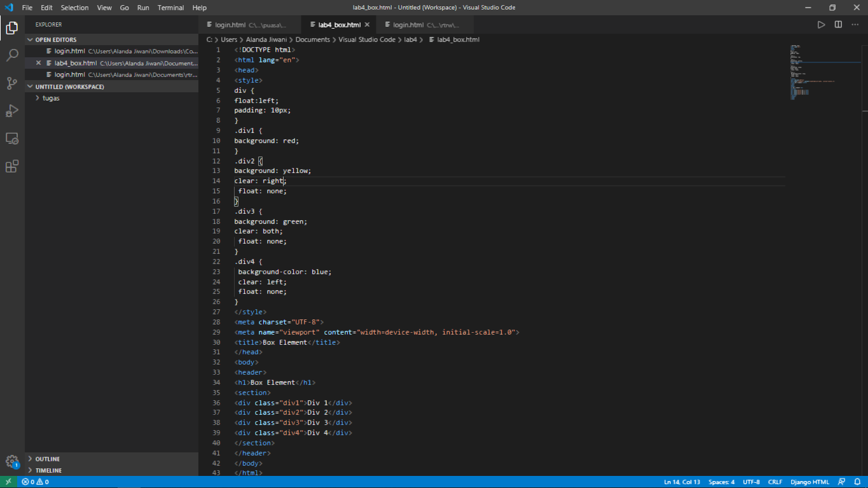Open the More Actions ellipsis in editor toolbar
The image size is (868, 488).
click(855, 25)
